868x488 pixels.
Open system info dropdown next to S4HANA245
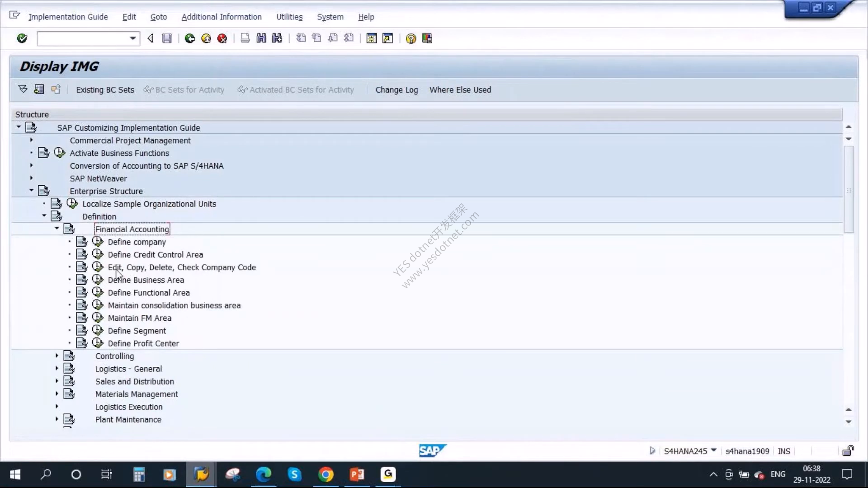[x=713, y=450]
